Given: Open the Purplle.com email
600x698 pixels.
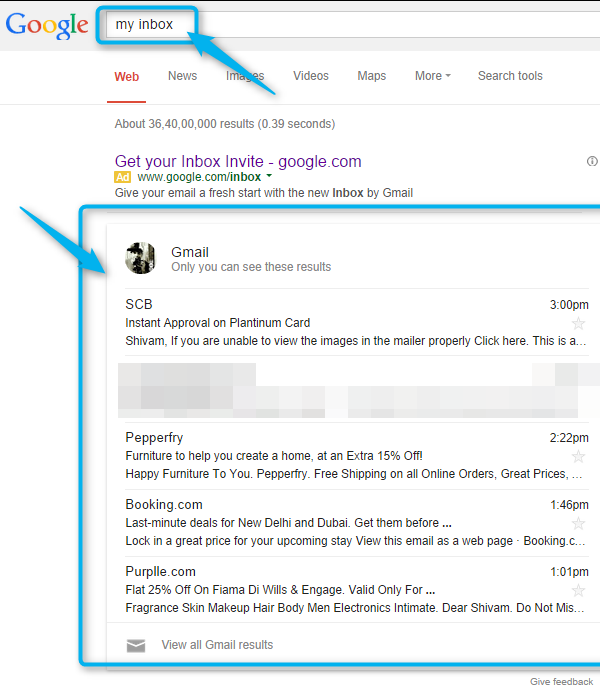Looking at the screenshot, I should (161, 572).
